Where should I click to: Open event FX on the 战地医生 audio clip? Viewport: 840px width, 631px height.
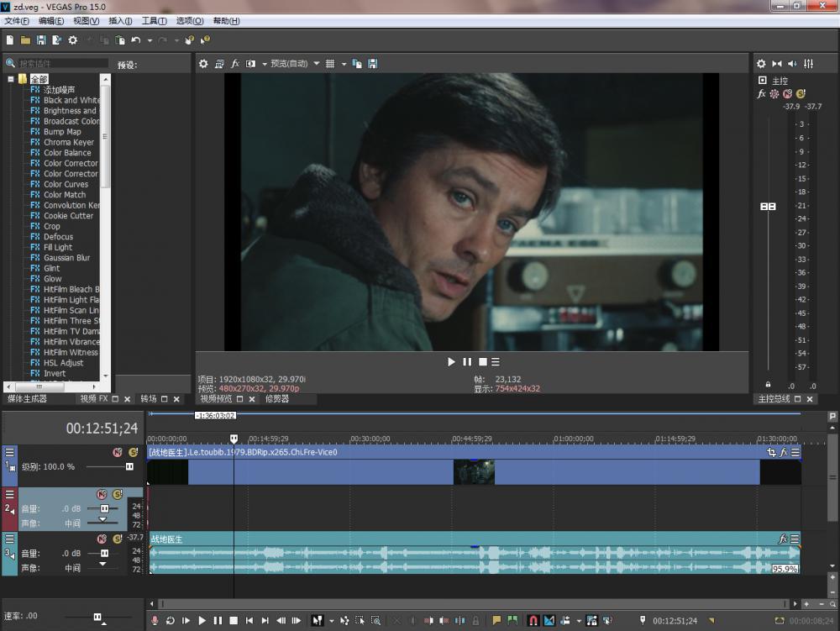pos(783,539)
